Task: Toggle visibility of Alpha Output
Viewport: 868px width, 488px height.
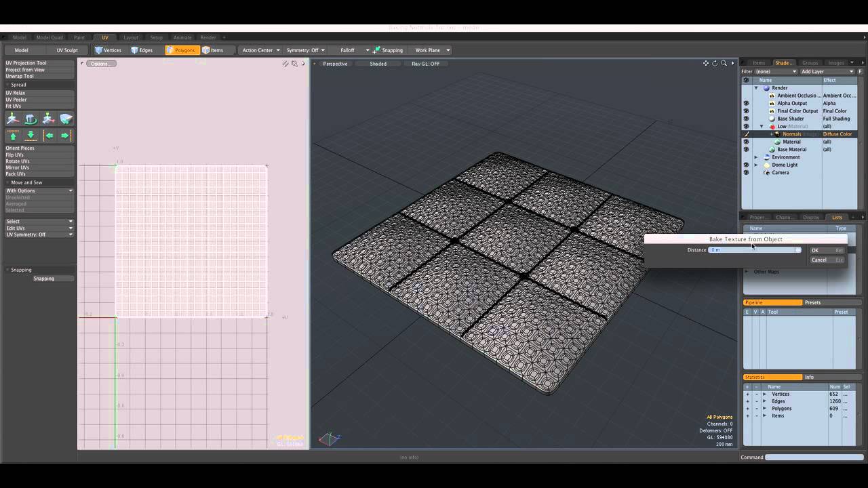Action: click(x=746, y=103)
